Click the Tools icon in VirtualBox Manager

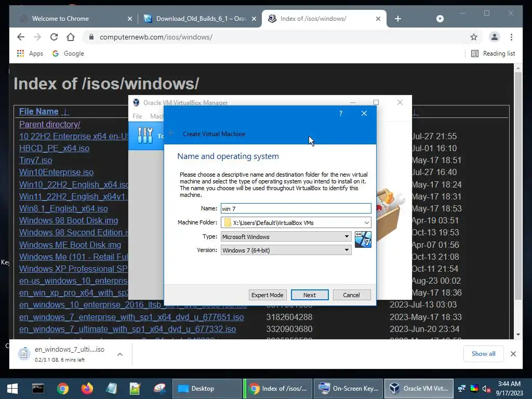pyautogui.click(x=145, y=136)
